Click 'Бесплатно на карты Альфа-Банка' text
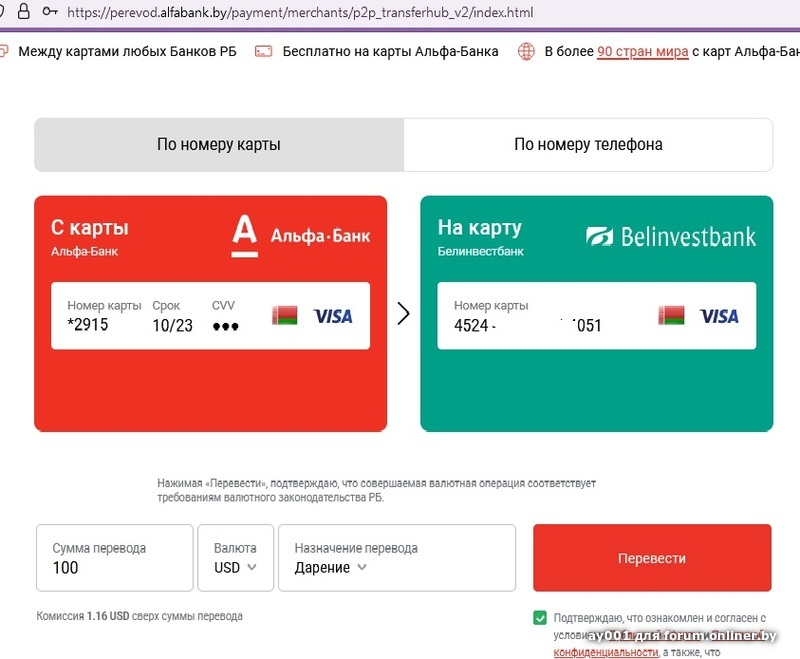Screen dimensions: 800x659 click(x=390, y=52)
